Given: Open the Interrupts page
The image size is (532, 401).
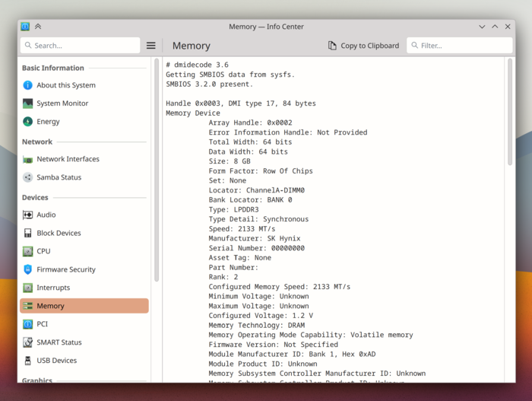Looking at the screenshot, I should (x=53, y=288).
